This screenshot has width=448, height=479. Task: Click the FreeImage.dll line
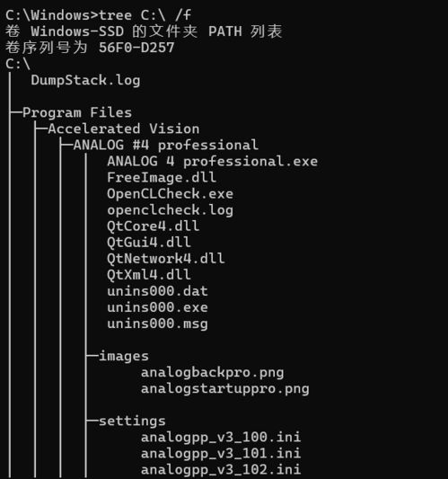[x=162, y=177]
